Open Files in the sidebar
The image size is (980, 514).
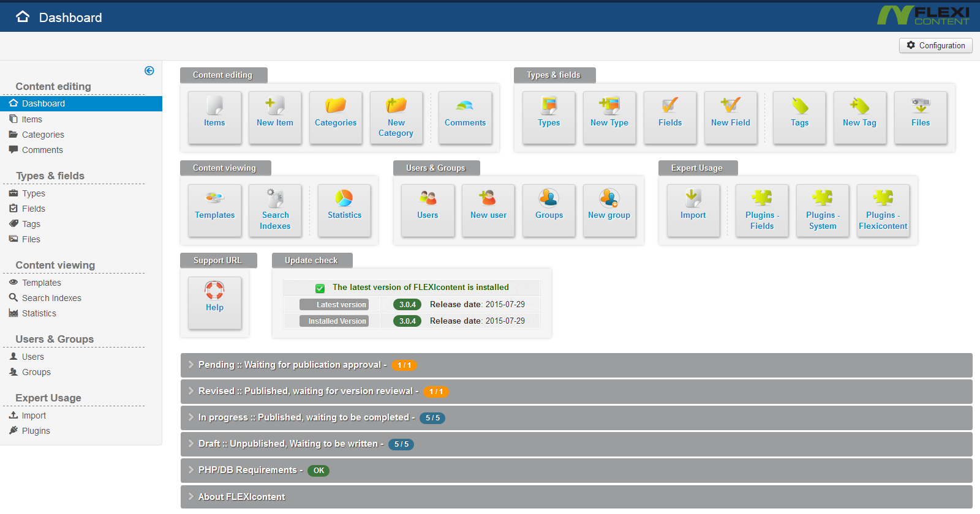coord(31,239)
